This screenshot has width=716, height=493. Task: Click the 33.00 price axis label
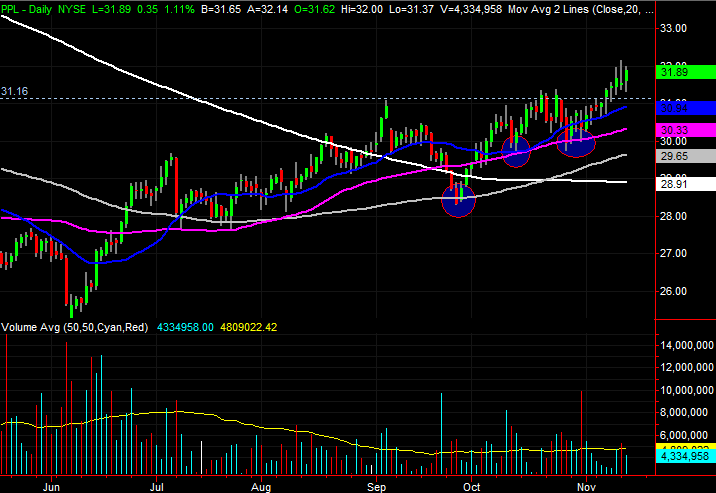tap(673, 28)
